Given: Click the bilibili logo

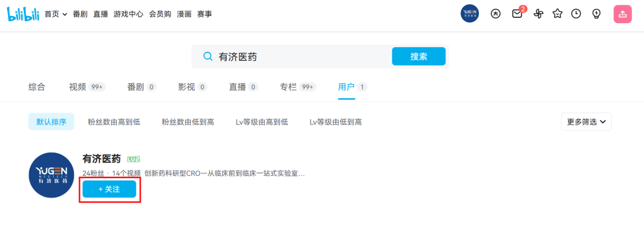Looking at the screenshot, I should [23, 14].
